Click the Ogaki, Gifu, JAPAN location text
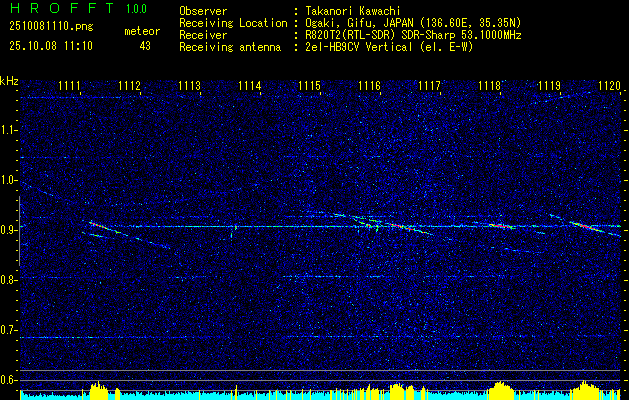The height and width of the screenshot is (400, 629). point(413,23)
